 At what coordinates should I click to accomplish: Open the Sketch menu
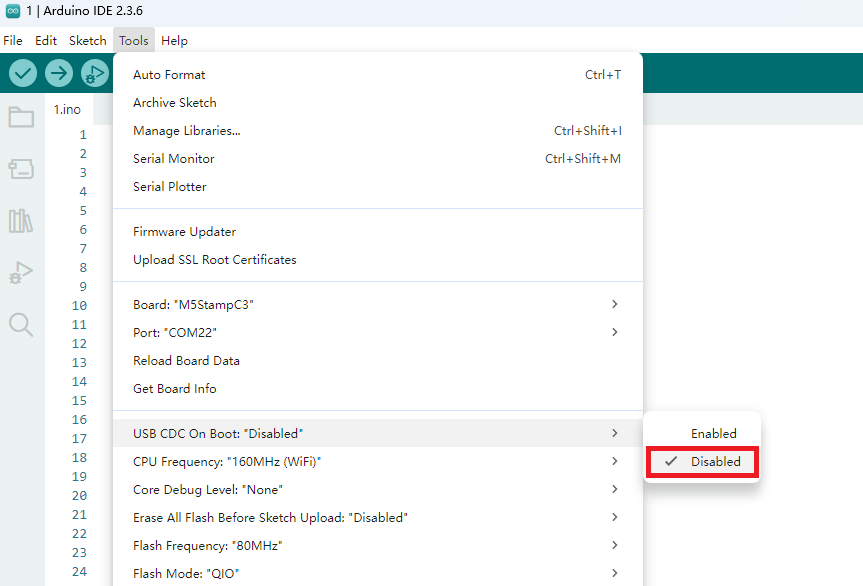click(x=88, y=41)
